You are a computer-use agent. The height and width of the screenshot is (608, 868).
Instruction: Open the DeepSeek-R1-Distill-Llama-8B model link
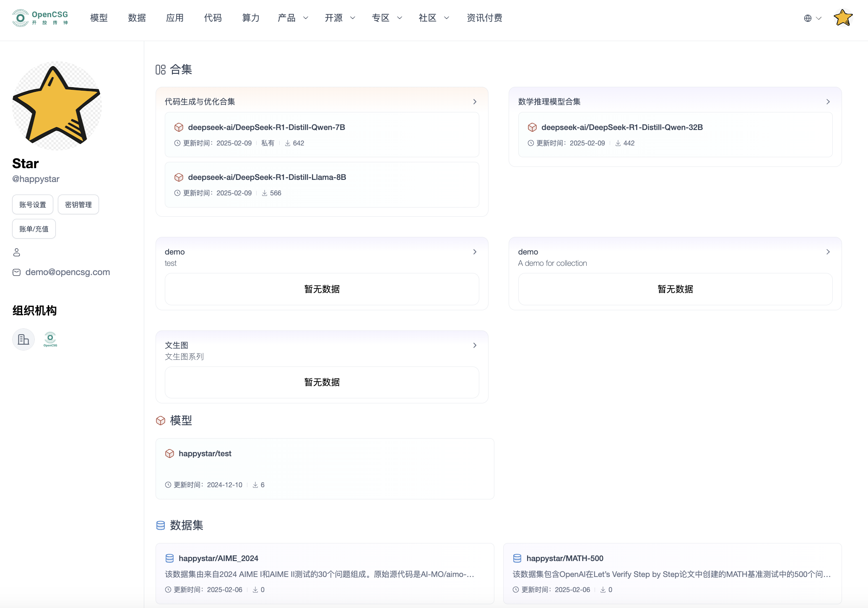pos(267,177)
